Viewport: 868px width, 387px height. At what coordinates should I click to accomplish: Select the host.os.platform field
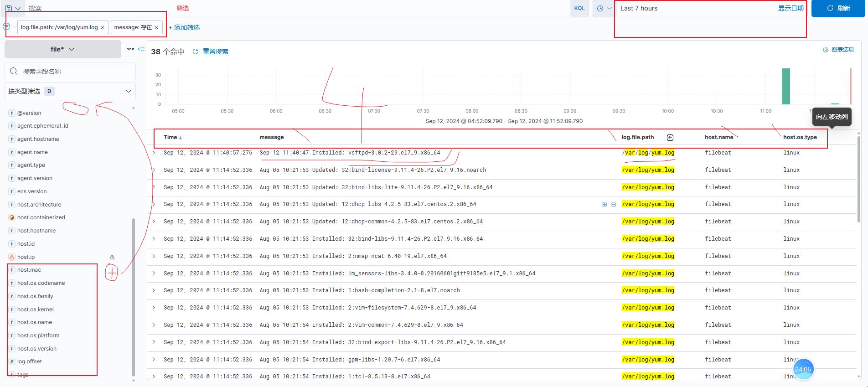(38, 335)
